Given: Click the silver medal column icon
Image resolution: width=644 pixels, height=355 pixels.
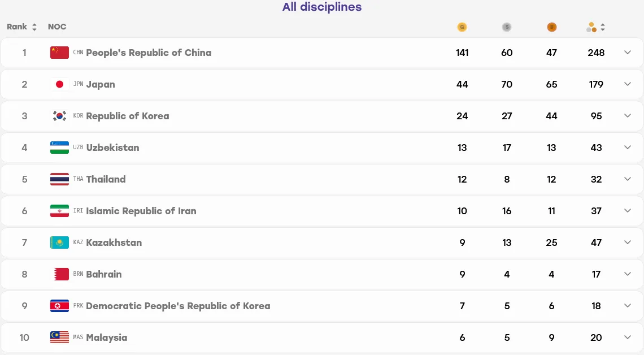Looking at the screenshot, I should 507,27.
